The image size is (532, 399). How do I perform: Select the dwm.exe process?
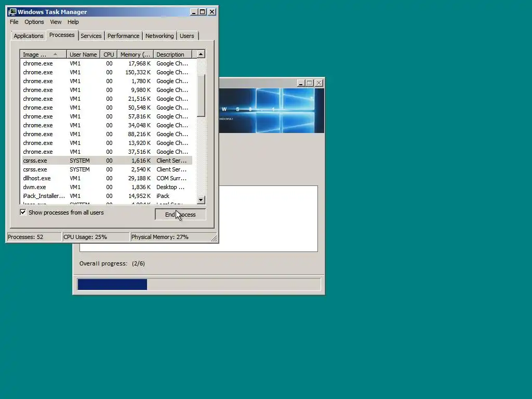point(107,187)
